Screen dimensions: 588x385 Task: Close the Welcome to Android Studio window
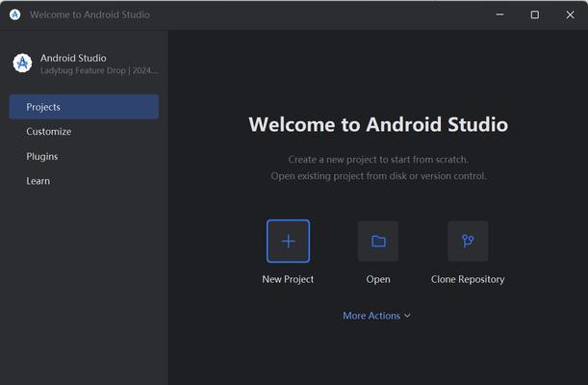click(x=570, y=14)
